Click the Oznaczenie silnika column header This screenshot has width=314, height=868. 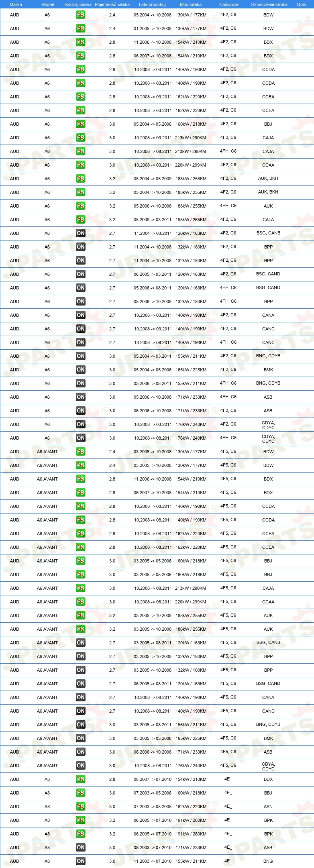tap(269, 4)
